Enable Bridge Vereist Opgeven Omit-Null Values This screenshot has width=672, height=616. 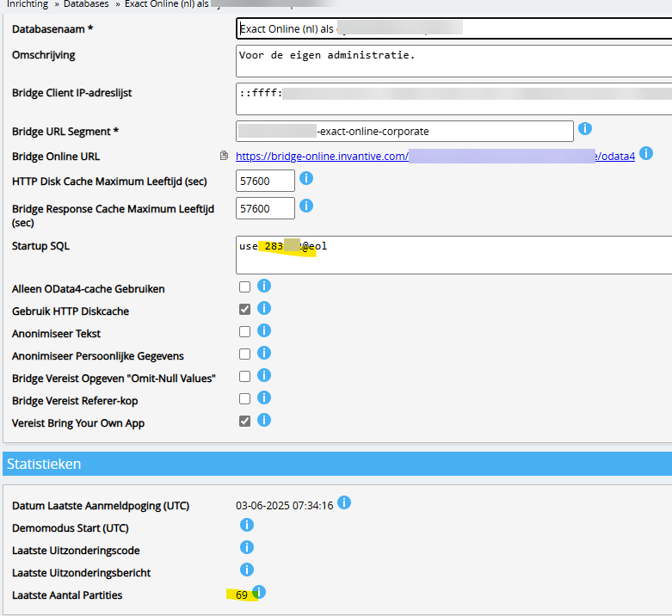pyautogui.click(x=244, y=377)
